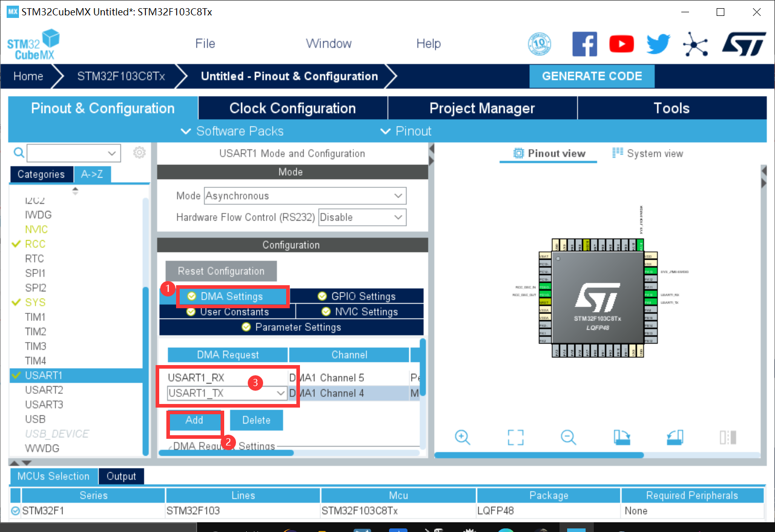Go to the Home breadcrumb
Image resolution: width=775 pixels, height=532 pixels.
pos(28,76)
